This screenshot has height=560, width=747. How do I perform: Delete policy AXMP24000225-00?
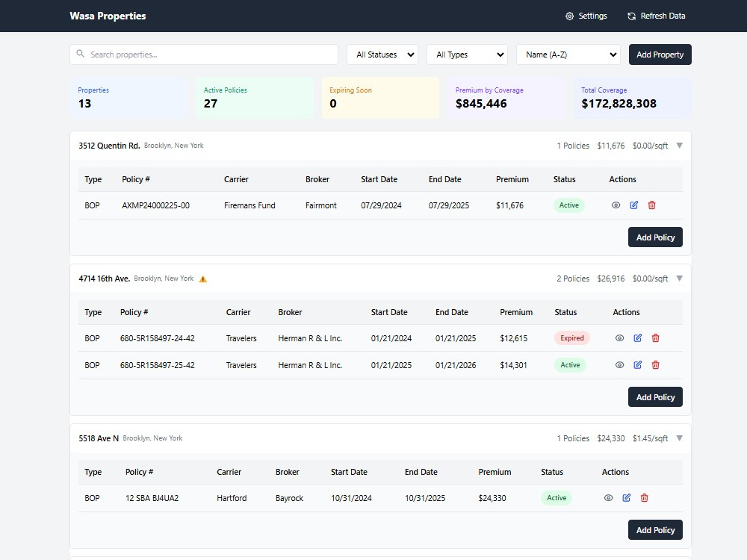pyautogui.click(x=651, y=205)
